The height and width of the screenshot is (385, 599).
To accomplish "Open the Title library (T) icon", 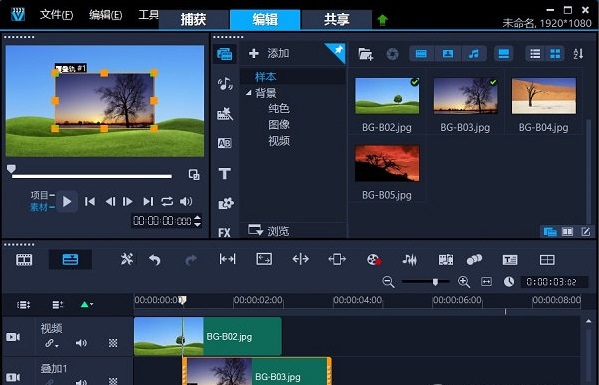I will (x=225, y=173).
